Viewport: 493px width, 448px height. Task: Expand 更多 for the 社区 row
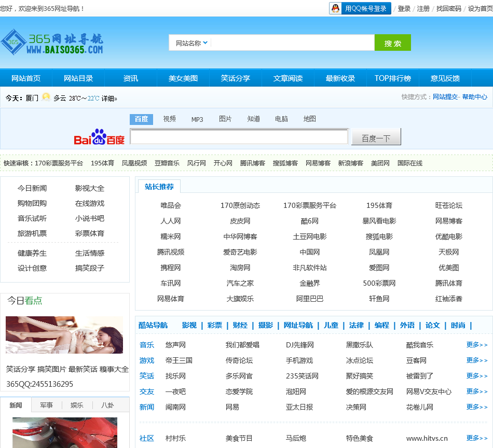pos(476,438)
